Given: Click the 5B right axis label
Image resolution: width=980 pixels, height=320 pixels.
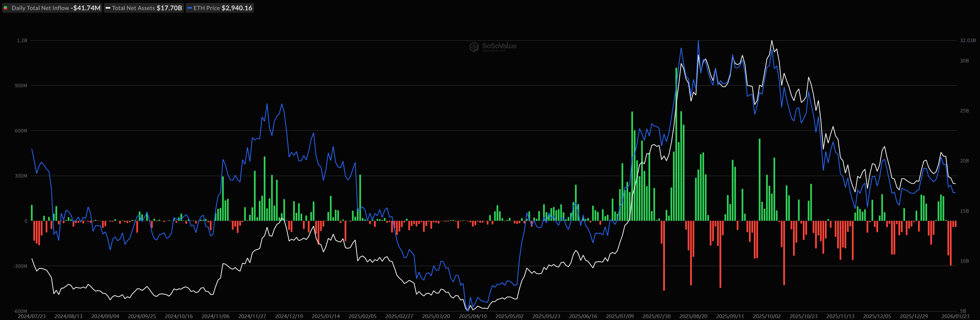Looking at the screenshot, I should coord(963,311).
